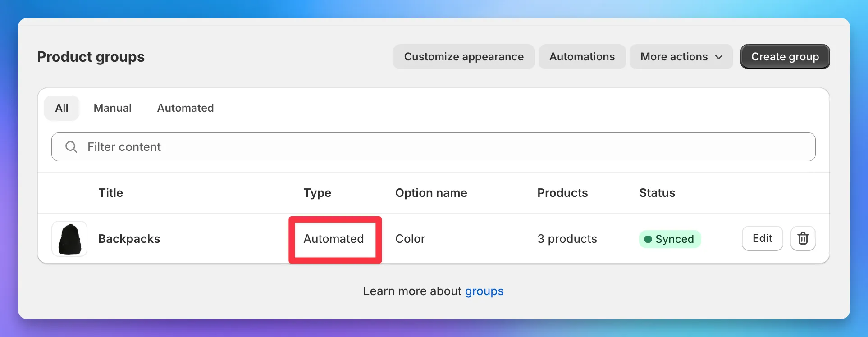The height and width of the screenshot is (337, 868).
Task: Click the Create group button
Action: [785, 57]
